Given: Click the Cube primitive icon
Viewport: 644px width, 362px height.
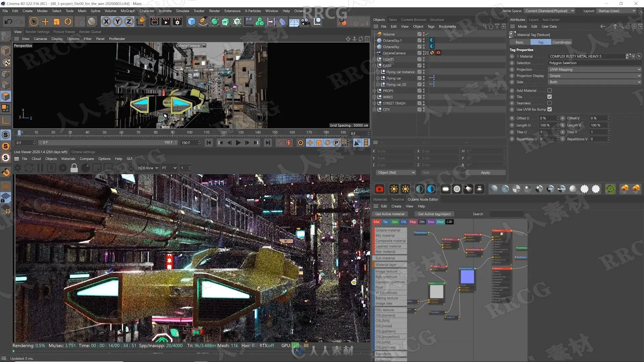Looking at the screenshot, I should tap(192, 22).
